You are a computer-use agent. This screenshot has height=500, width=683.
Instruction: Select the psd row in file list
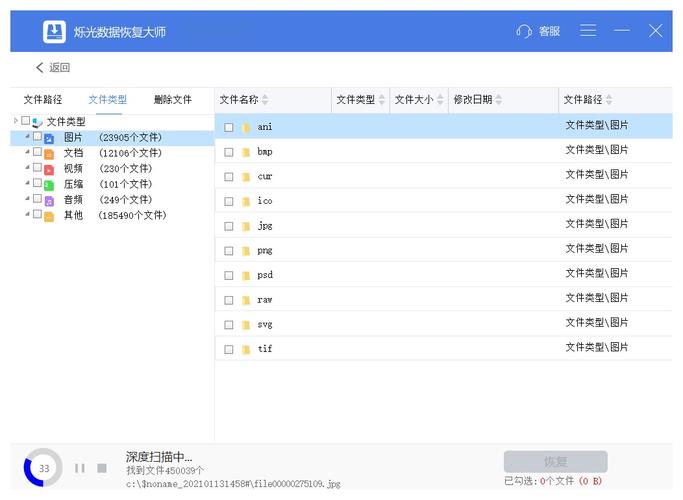(443, 275)
